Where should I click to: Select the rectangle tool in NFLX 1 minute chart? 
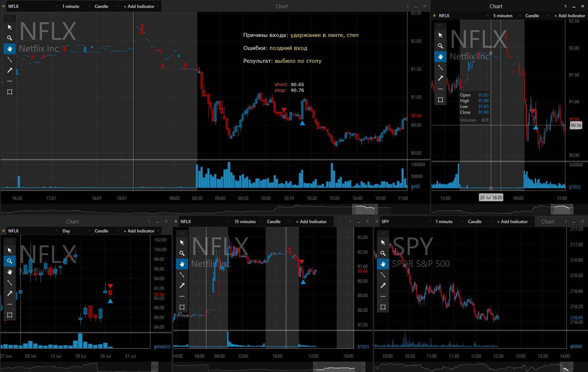click(x=10, y=92)
